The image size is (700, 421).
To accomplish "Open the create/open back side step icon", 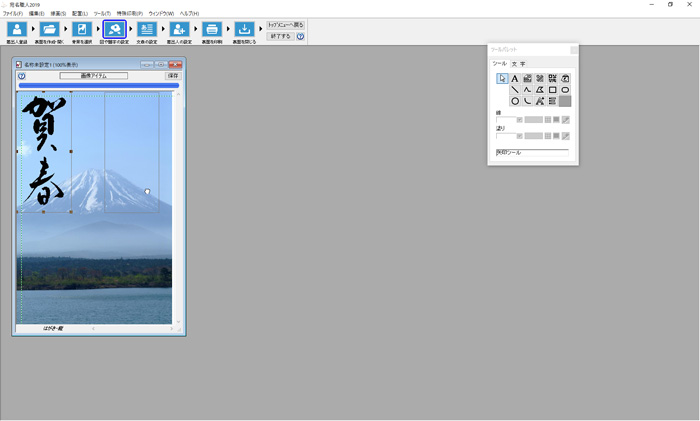I will pyautogui.click(x=50, y=29).
